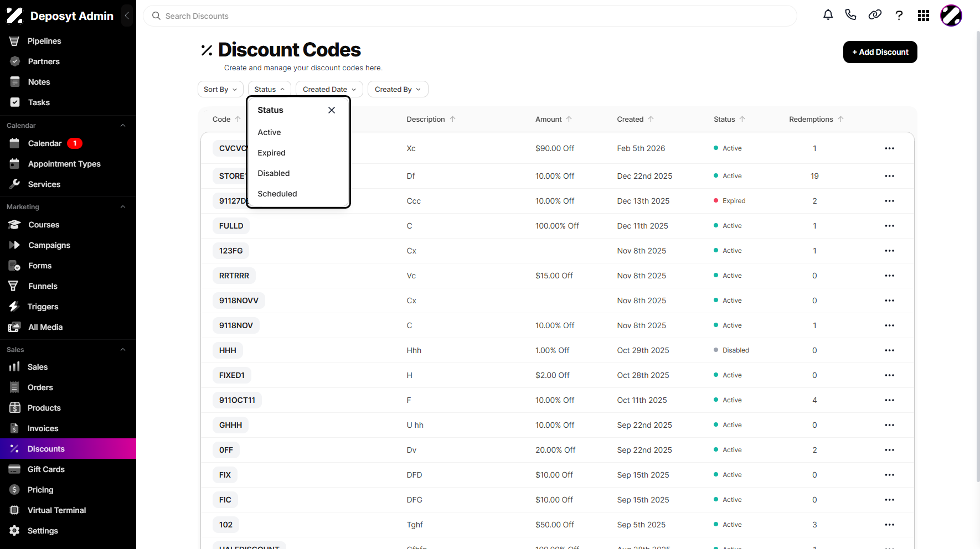Open row actions for FULLD discount
Viewport: 980px width, 549px height.
[x=890, y=226]
